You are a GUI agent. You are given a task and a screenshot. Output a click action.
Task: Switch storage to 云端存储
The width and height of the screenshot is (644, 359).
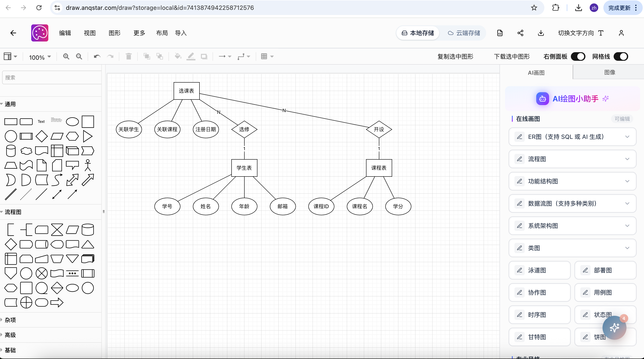coord(464,33)
